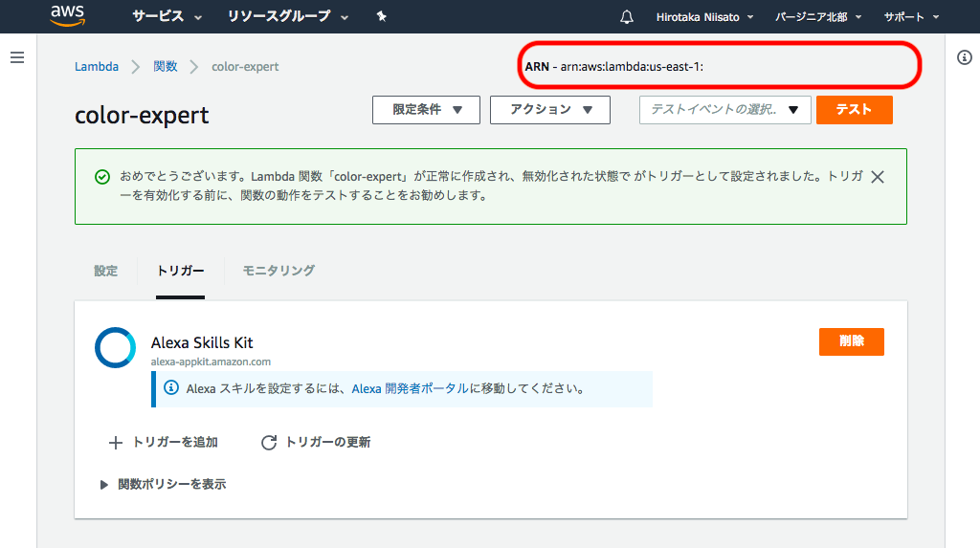Dismiss the green success banner

tap(878, 177)
